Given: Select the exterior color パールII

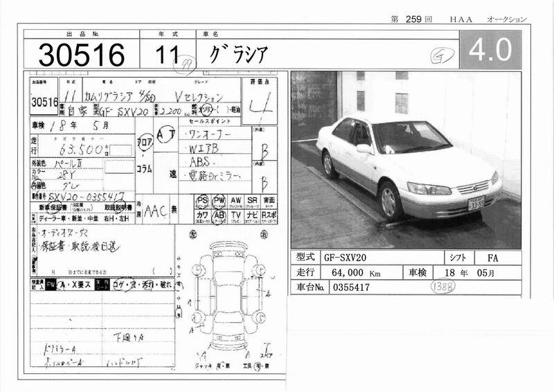Looking at the screenshot, I should [x=69, y=164].
